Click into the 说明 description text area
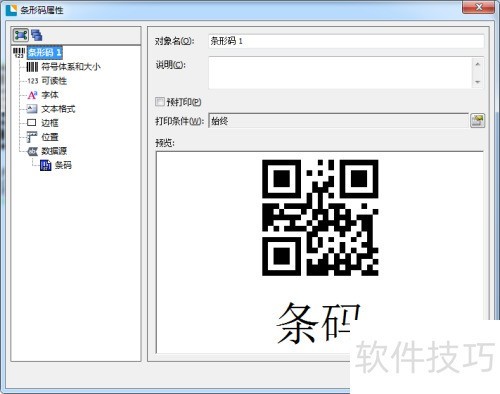 (x=341, y=72)
